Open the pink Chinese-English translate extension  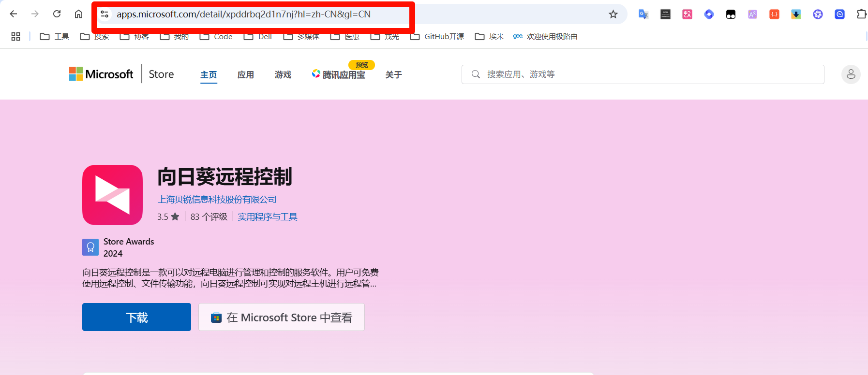[x=687, y=14]
